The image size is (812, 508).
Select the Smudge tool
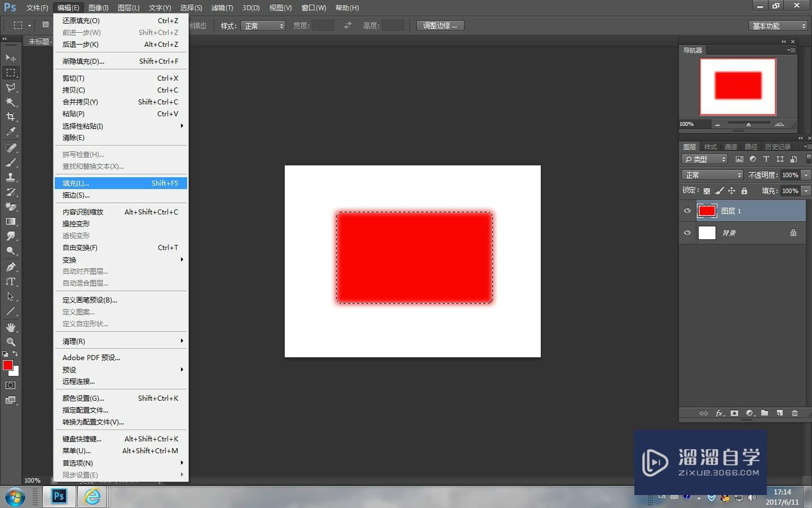[x=11, y=236]
